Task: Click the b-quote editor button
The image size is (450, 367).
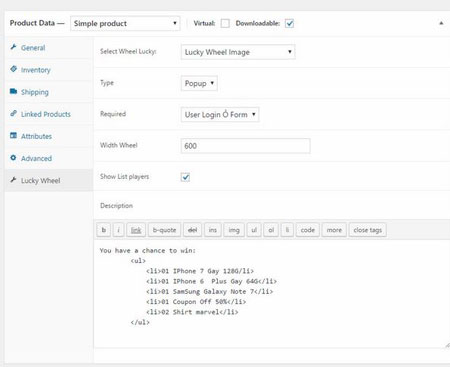Action: pyautogui.click(x=164, y=230)
